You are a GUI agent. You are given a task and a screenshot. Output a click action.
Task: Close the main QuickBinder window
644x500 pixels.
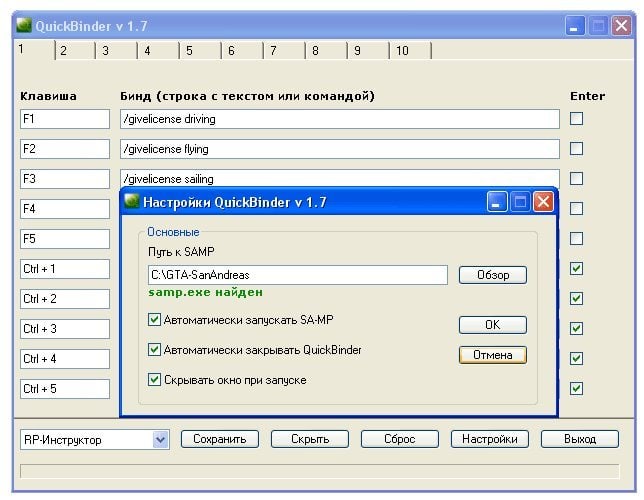[621, 25]
